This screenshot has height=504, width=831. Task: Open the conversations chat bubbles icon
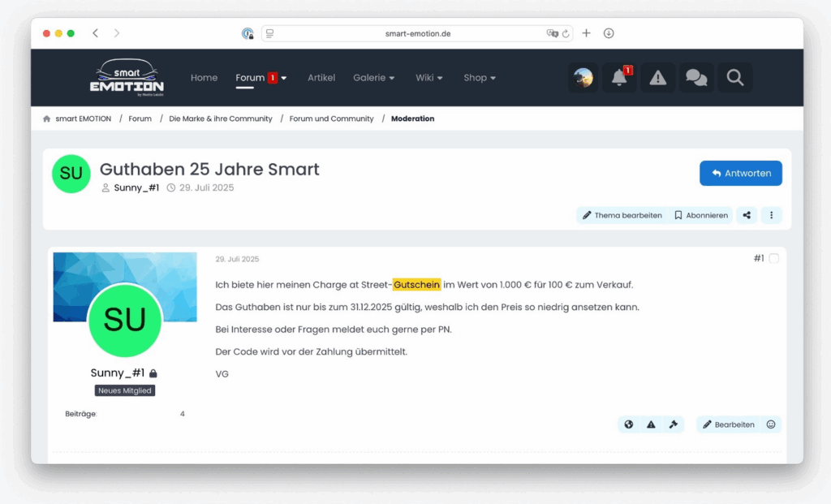click(695, 78)
